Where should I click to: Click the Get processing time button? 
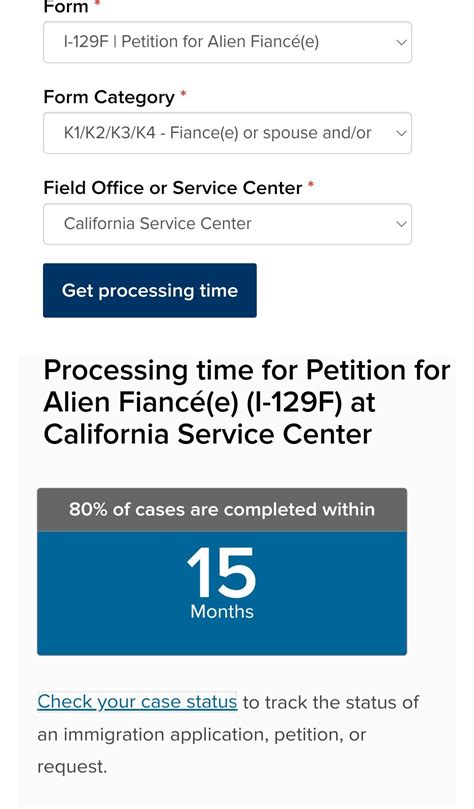(x=150, y=290)
